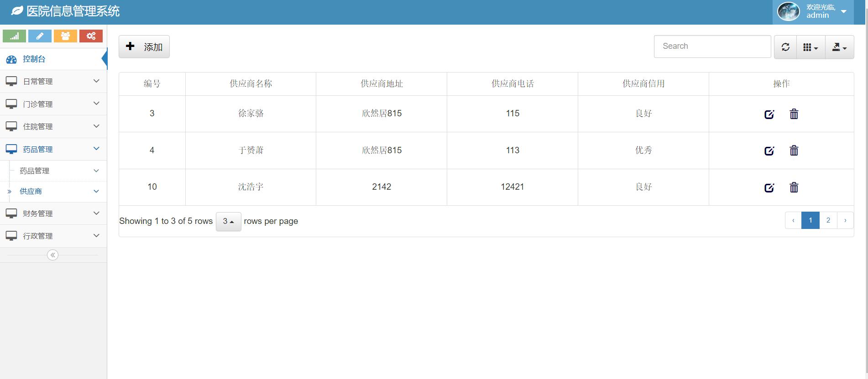The width and height of the screenshot is (868, 379).
Task: Go to previous page arrow
Action: coord(793,220)
